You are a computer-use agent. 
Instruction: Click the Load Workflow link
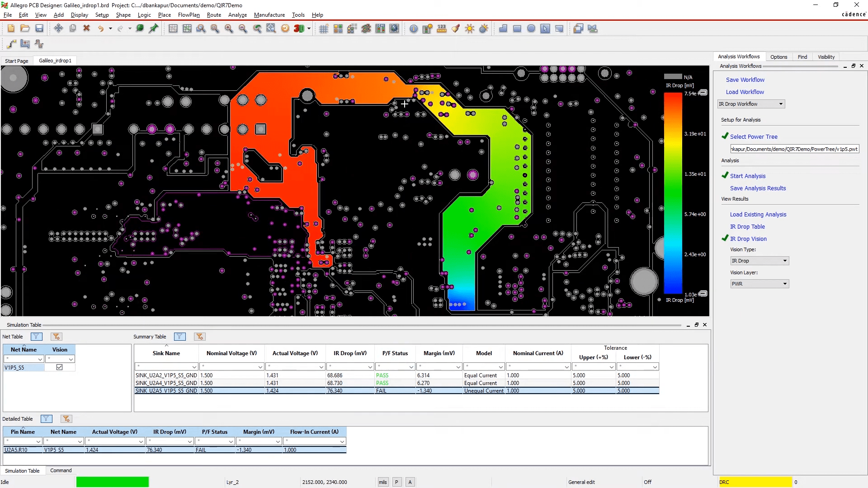click(745, 92)
